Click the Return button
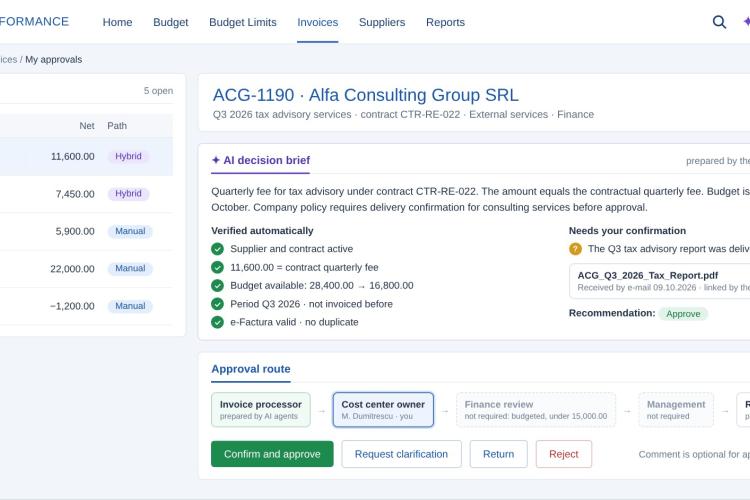Image resolution: width=750 pixels, height=500 pixels. [x=498, y=454]
